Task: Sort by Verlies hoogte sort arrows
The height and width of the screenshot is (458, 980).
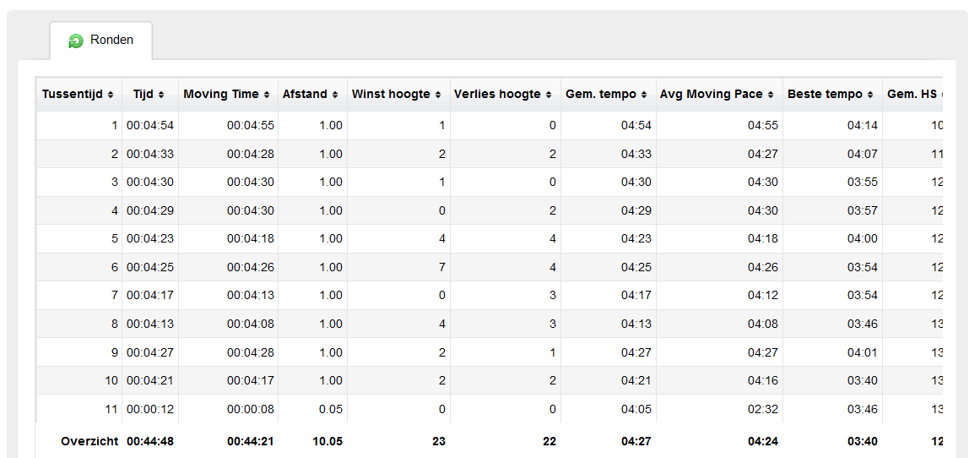Action: click(x=549, y=95)
